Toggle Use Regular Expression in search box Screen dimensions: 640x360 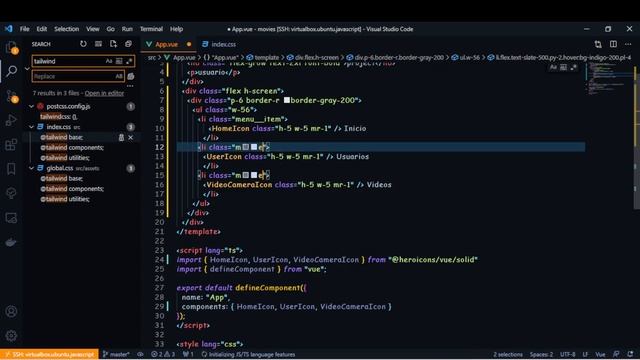click(129, 61)
